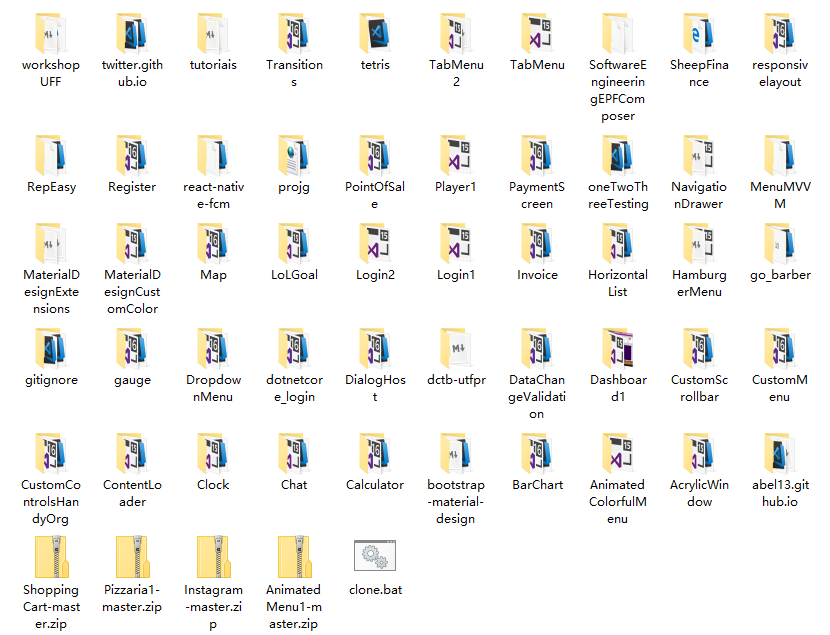Click the projg folder icon
Screen dimensions: 830x635
[x=294, y=155]
